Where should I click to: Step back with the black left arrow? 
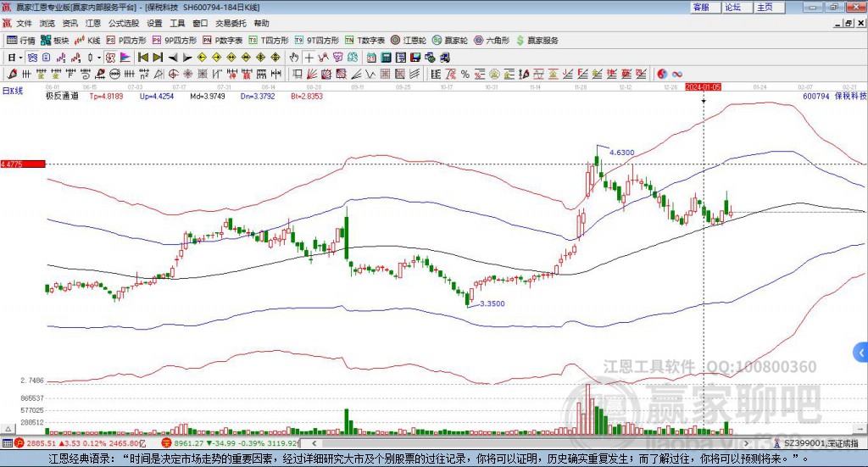(173, 58)
